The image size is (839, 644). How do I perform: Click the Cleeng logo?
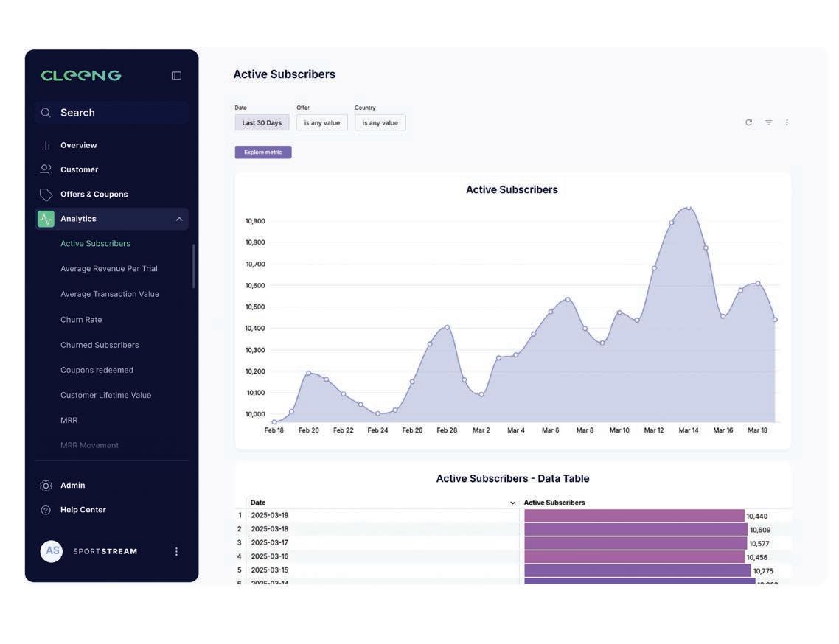[81, 75]
